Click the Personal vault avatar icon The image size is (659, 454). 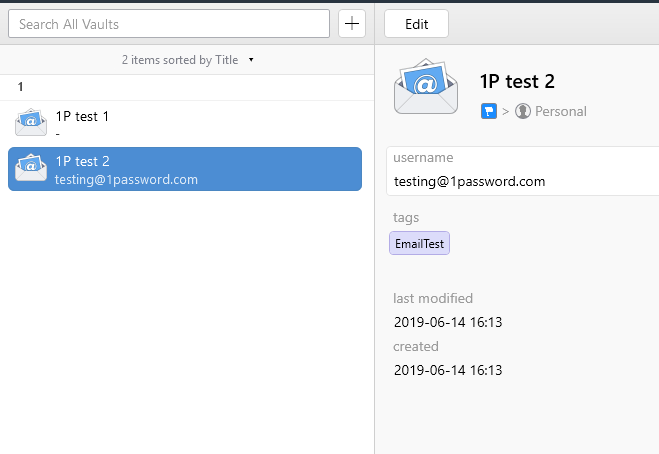click(x=523, y=111)
